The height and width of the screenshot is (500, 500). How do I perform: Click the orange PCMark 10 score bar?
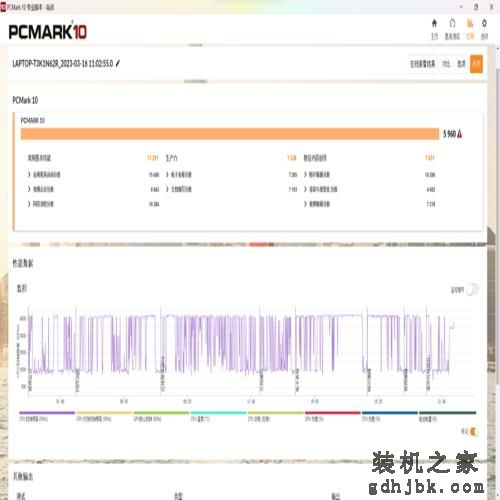pos(230,134)
